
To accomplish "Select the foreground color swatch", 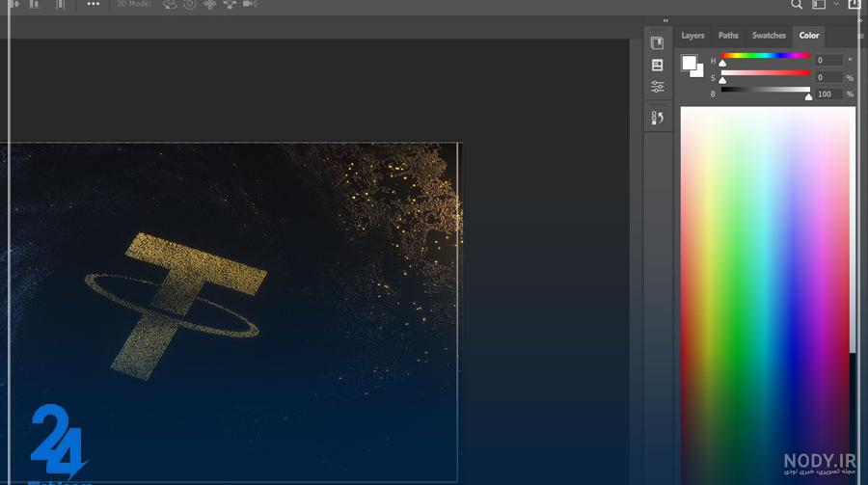I will (x=689, y=63).
